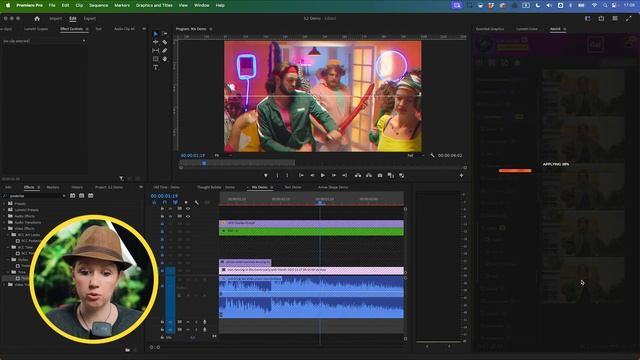Open the Fit zoom level dropdown

pos(223,156)
